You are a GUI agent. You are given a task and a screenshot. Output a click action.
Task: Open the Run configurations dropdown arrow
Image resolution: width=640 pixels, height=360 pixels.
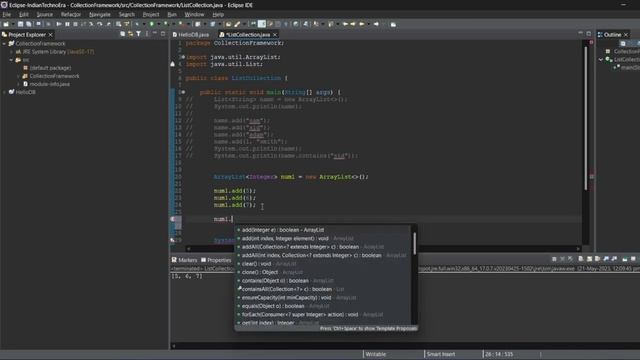coord(159,24)
